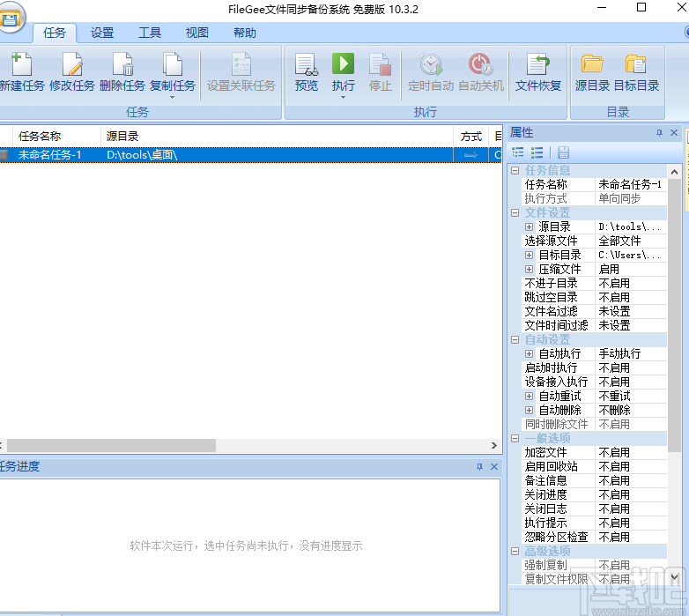Viewport: 689px width, 616px height.
Task: Collapse the 任务信息 section
Action: click(515, 170)
